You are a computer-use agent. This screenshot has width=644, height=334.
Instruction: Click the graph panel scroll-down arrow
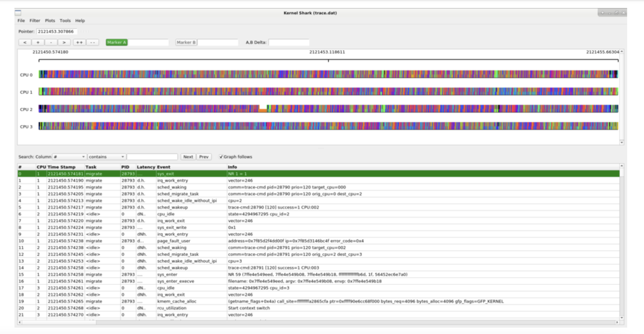pyautogui.click(x=621, y=142)
